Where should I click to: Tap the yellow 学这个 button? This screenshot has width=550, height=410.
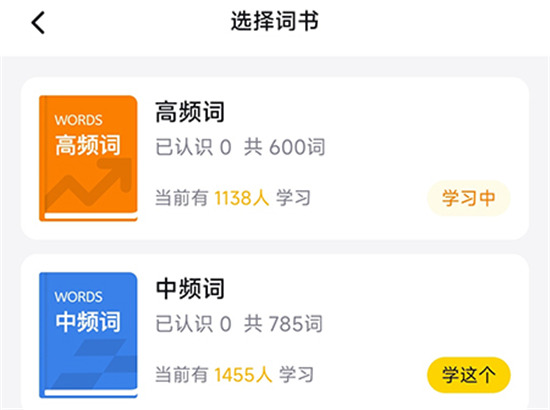click(x=469, y=375)
